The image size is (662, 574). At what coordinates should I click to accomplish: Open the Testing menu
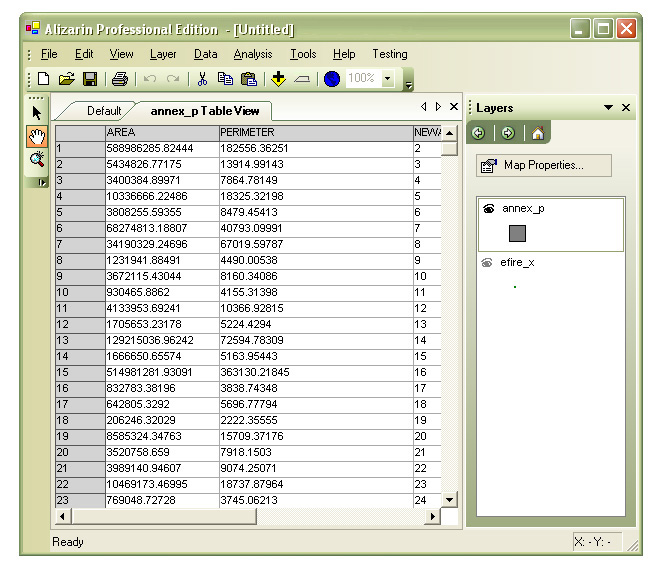[390, 54]
